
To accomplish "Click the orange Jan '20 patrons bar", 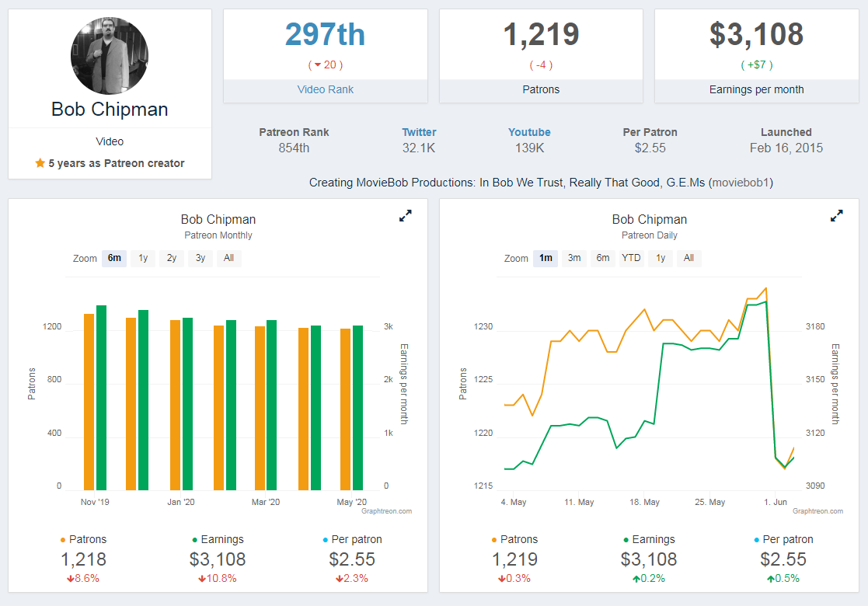I will pos(176,405).
